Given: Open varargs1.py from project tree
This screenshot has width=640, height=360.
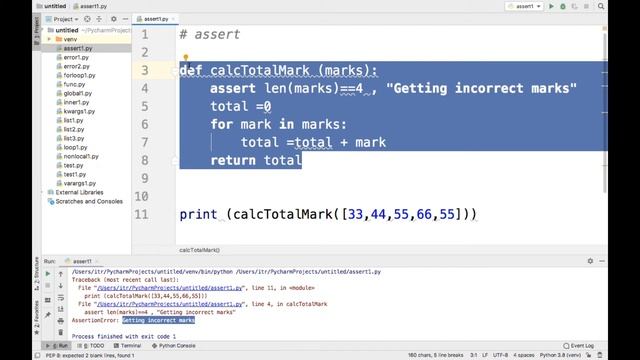Looking at the screenshot, I should point(80,183).
